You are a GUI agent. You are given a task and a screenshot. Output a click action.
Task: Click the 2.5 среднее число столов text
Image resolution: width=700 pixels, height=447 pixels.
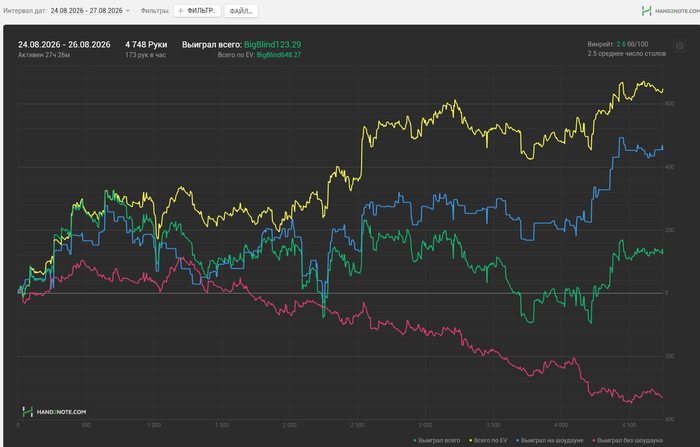tap(626, 54)
